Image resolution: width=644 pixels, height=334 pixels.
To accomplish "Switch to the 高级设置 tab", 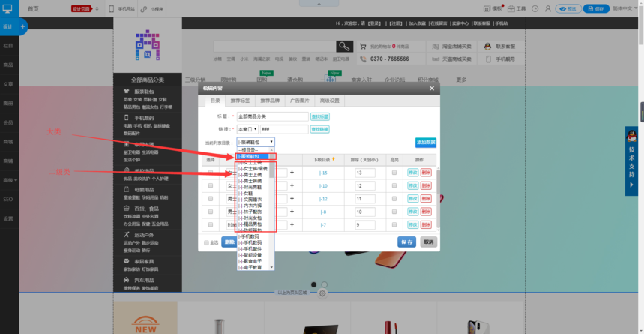I will pos(329,100).
